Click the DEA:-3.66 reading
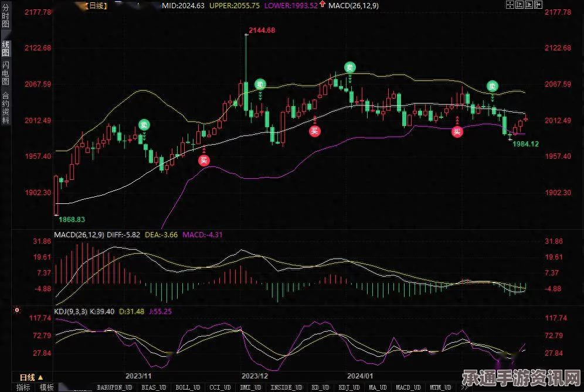The width and height of the screenshot is (584, 392). pyautogui.click(x=161, y=235)
